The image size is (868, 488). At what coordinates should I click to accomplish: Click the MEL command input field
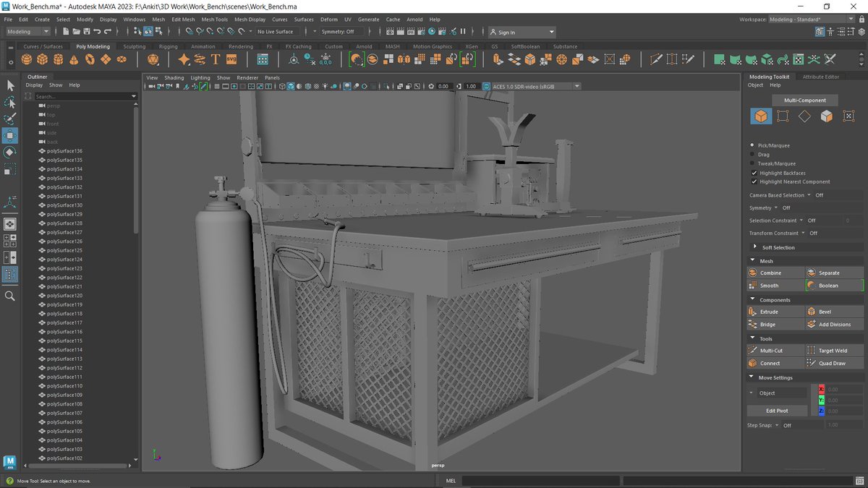541,480
